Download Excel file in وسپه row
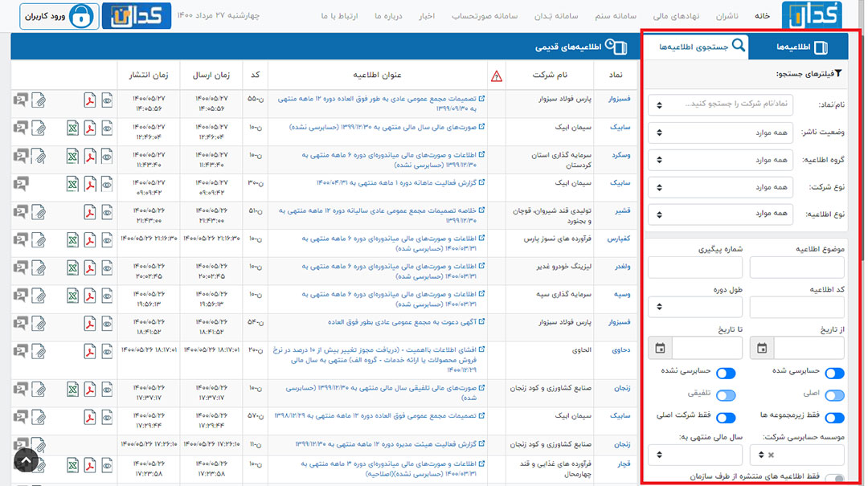Viewport: 868px width, 486px height. (72, 296)
